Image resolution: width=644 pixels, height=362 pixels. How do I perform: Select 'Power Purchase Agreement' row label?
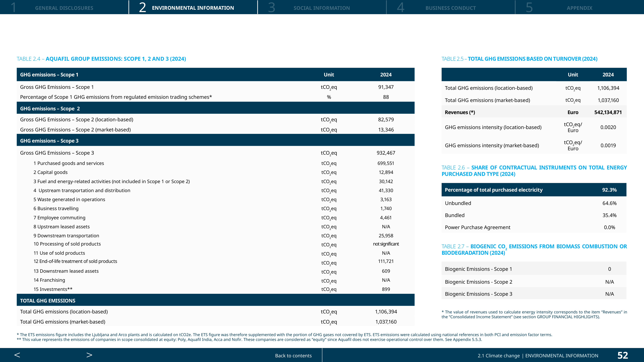(478, 227)
